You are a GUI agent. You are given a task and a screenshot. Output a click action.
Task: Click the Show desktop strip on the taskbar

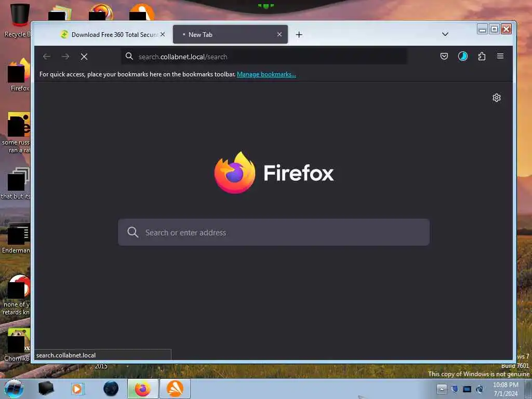tap(528, 389)
